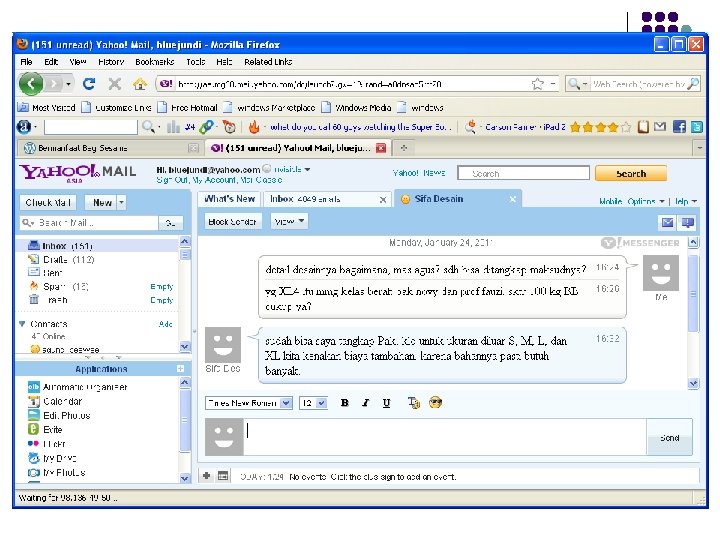Click the Applications list scroll-down arrow

pos(185,478)
